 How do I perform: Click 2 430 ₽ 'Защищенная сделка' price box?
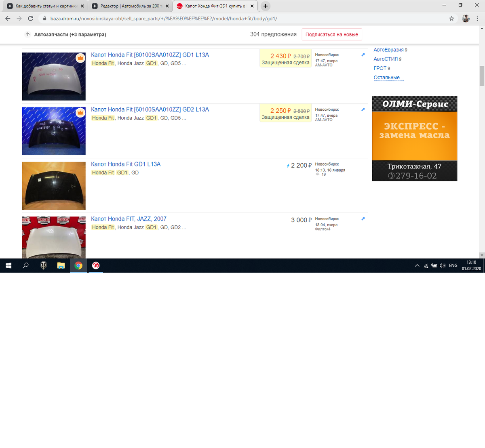click(x=285, y=59)
